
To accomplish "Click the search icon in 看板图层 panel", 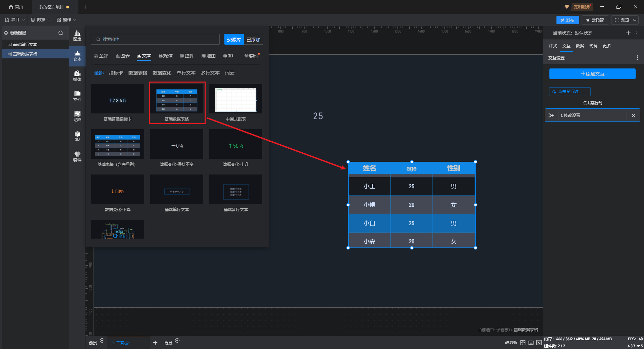I will click(x=61, y=33).
